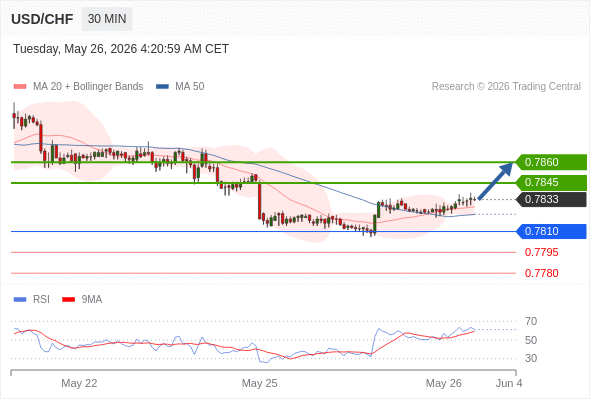The image size is (590, 400).
Task: Click the 0.7810 blue pivot label
Action: pos(551,231)
